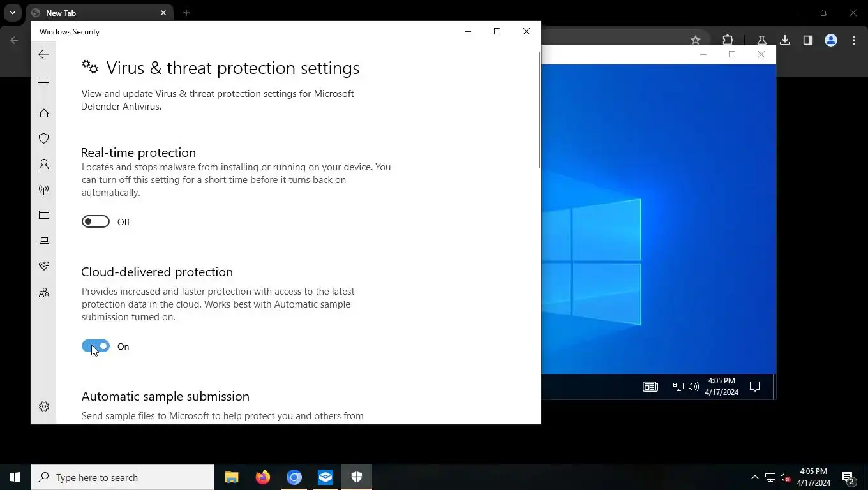Open News and interests in Sandbox taskbar

(650, 387)
